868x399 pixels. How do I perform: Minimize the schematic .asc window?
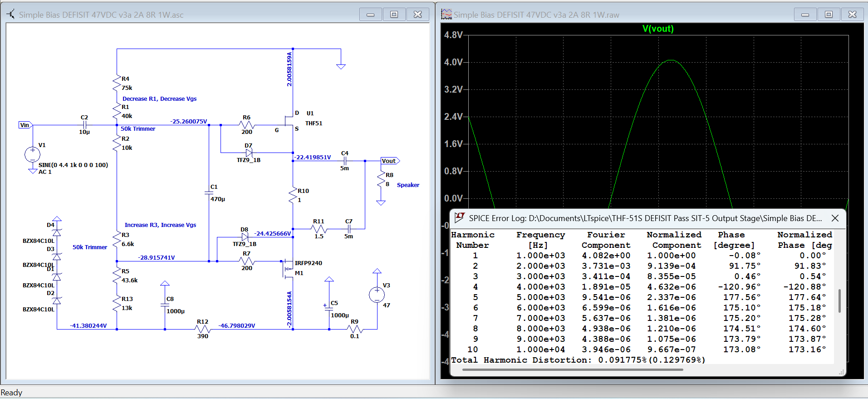370,15
